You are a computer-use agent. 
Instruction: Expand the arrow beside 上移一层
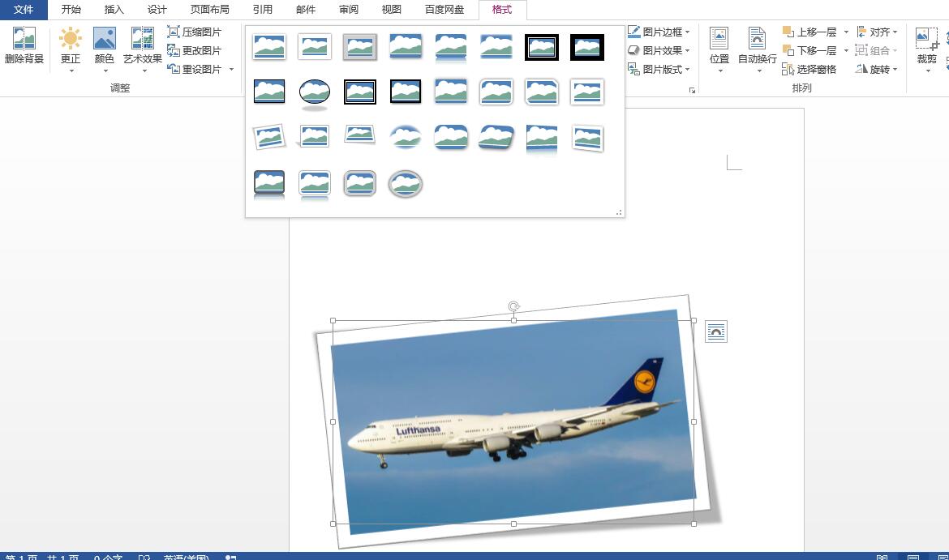846,32
